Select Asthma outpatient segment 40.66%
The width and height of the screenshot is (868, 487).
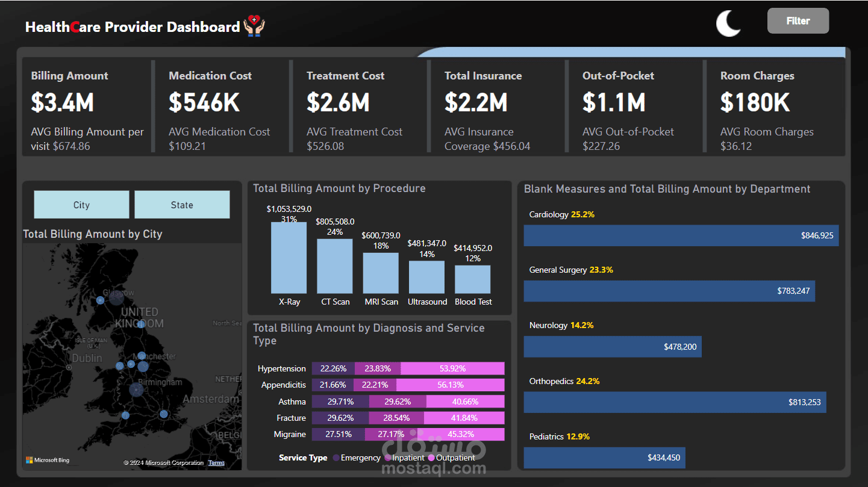[x=466, y=402]
